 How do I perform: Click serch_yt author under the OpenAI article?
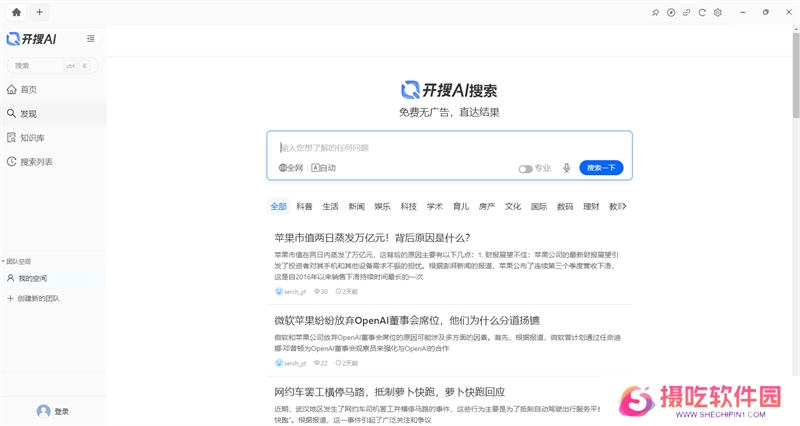290,363
